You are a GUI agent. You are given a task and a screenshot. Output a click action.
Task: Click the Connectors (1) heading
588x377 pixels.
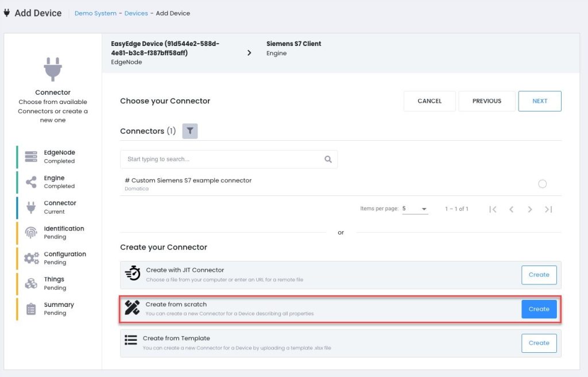[x=148, y=131]
